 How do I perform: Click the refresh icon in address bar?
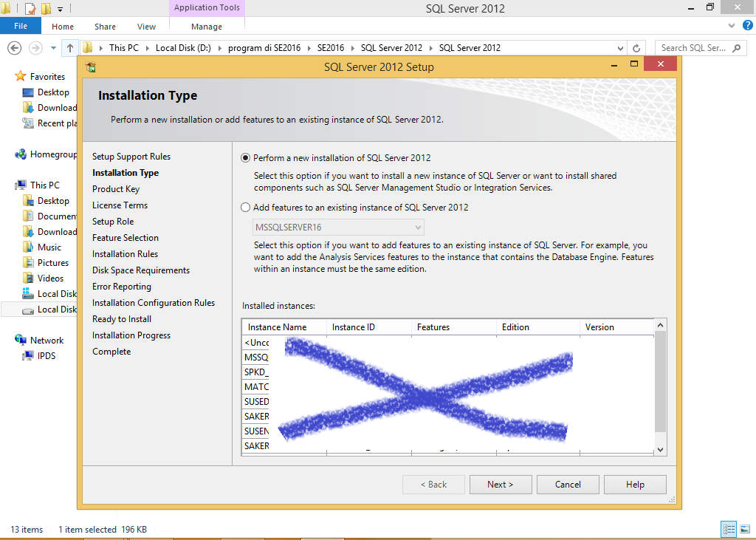tap(636, 48)
